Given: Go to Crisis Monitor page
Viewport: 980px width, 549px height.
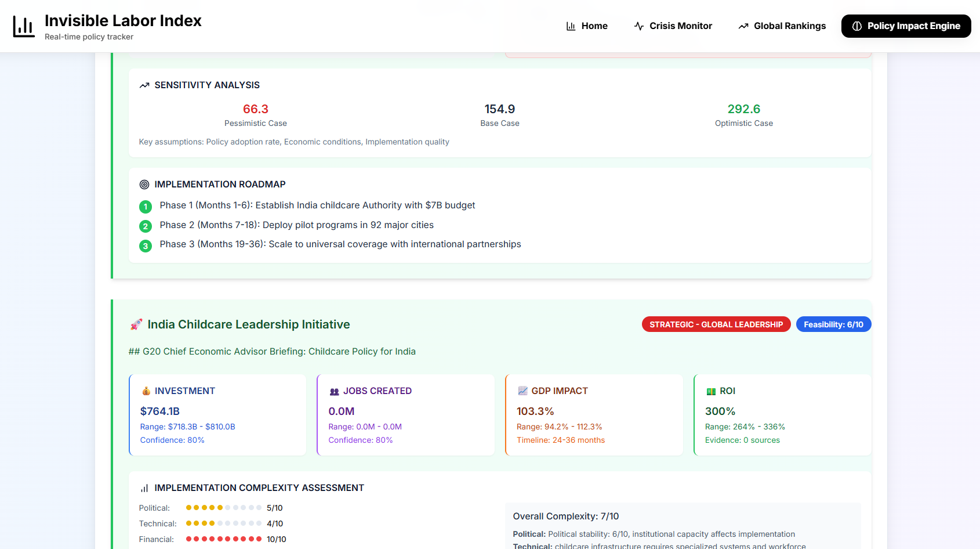Looking at the screenshot, I should click(x=673, y=26).
